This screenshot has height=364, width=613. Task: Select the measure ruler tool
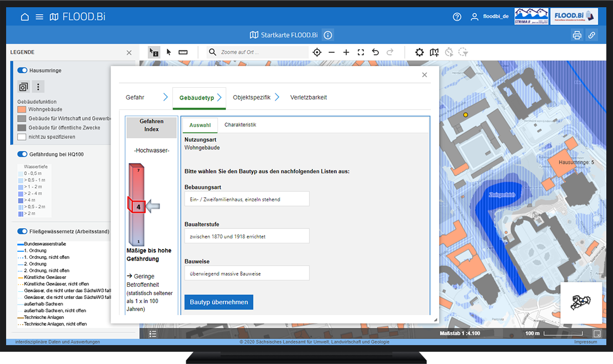[183, 52]
